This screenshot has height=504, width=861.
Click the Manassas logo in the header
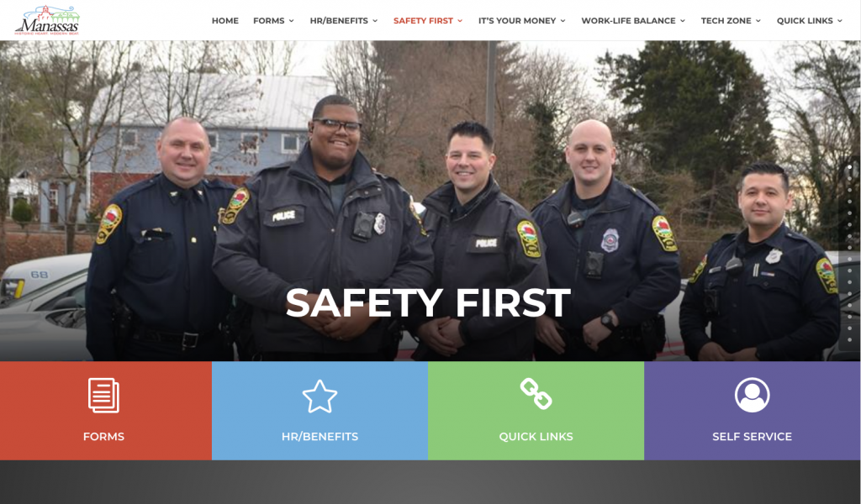(47, 20)
